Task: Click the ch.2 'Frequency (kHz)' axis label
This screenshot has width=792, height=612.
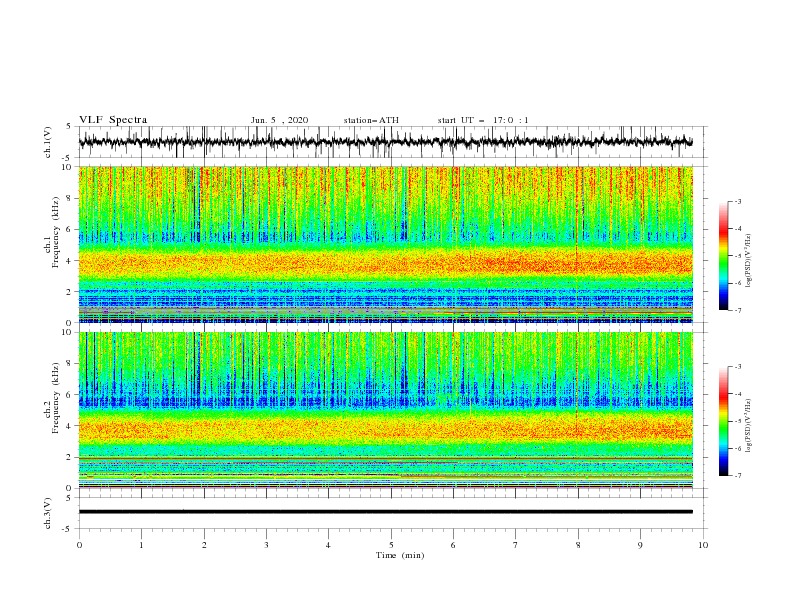Action: [55, 398]
